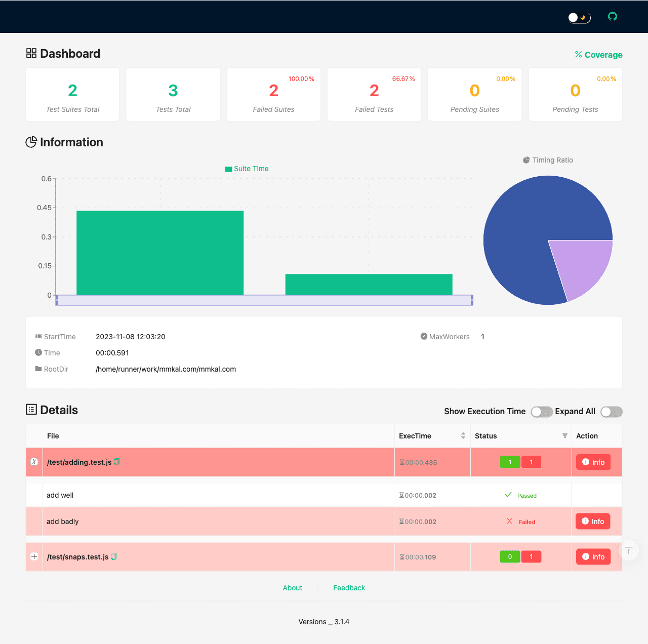Screen dimensions: 648x644
Task: Click Info button for snaps.test.js suite
Action: click(x=593, y=557)
